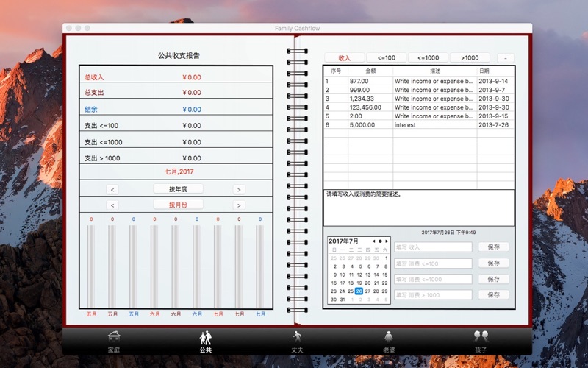Click the calendar next month arrow

[386, 241]
